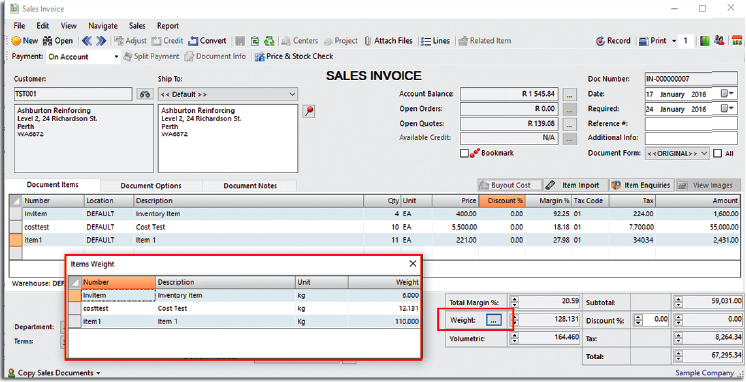
Task: Switch to the Document Notes tab
Action: [250, 186]
